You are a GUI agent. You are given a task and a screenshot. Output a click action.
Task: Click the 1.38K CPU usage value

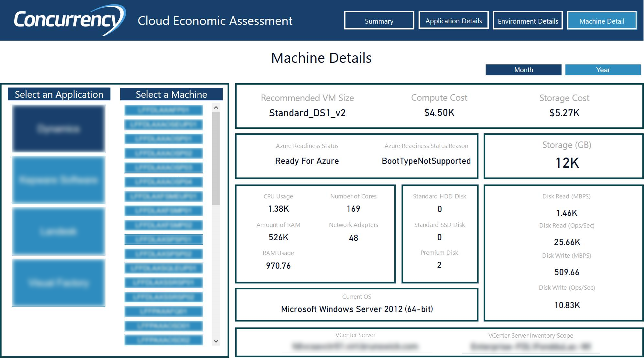tap(278, 209)
